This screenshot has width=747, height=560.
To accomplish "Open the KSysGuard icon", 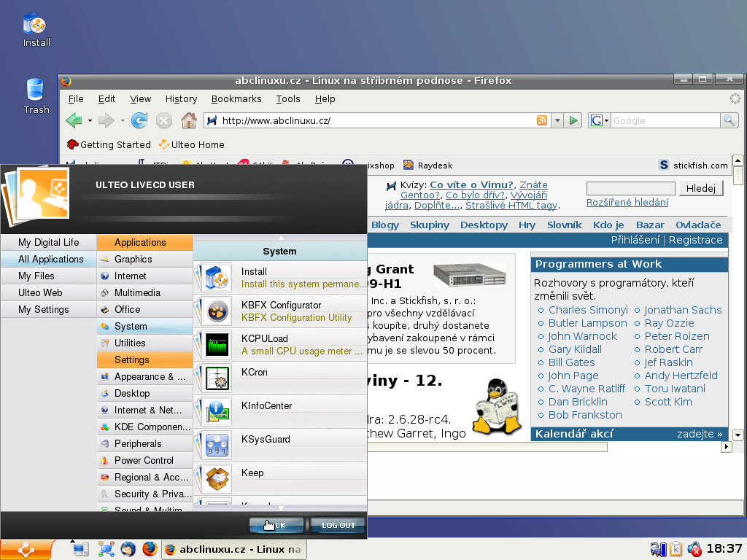I will point(217,446).
